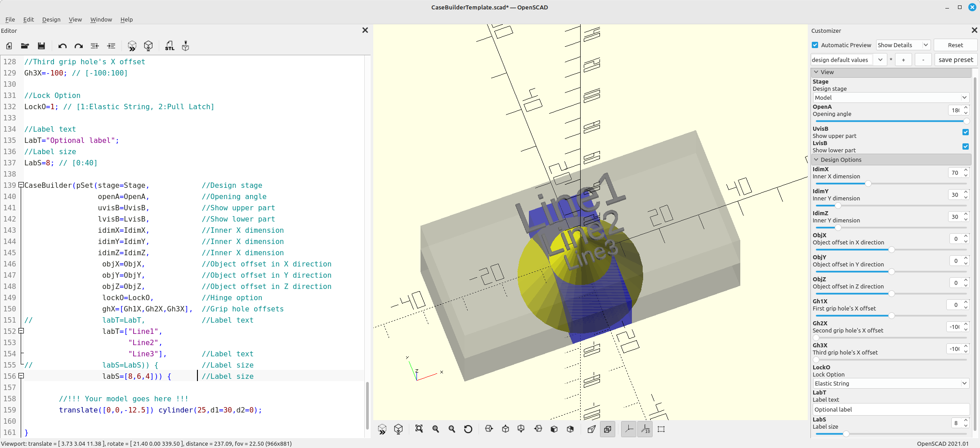Open the Show Details dropdown
The width and height of the screenshot is (980, 448).
tap(903, 45)
